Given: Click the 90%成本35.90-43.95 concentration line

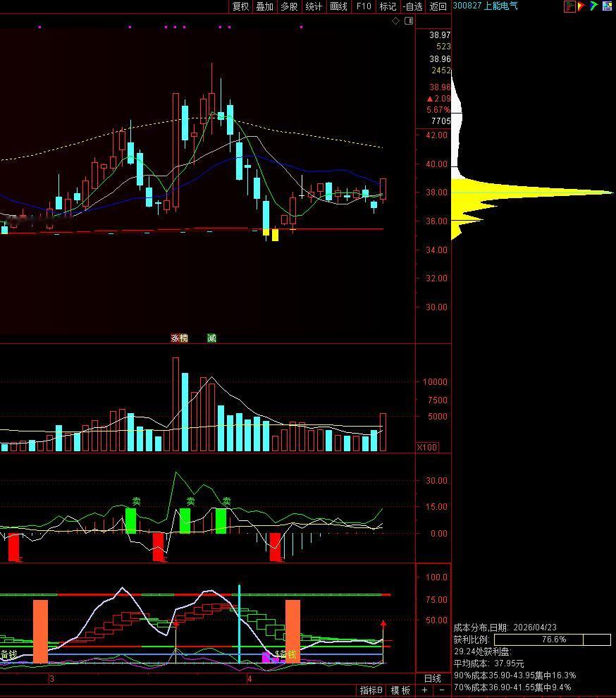Looking at the screenshot, I should (x=515, y=675).
